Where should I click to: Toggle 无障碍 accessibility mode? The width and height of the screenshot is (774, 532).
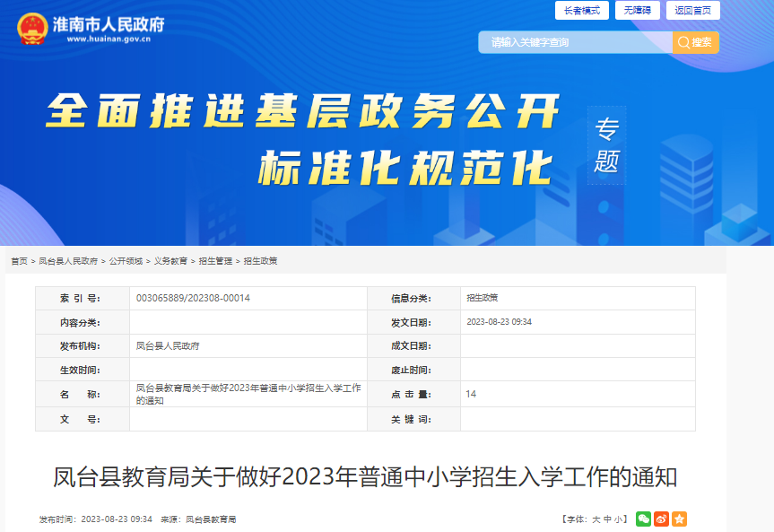pyautogui.click(x=637, y=11)
